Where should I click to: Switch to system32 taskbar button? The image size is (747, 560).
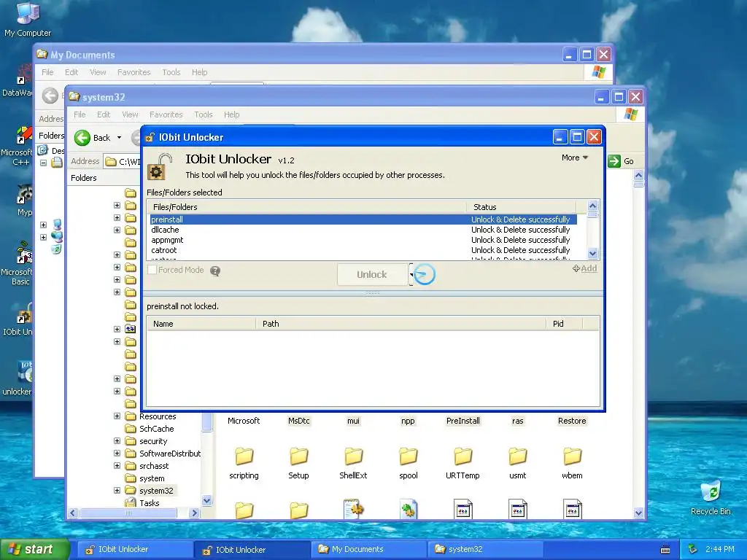click(x=486, y=550)
